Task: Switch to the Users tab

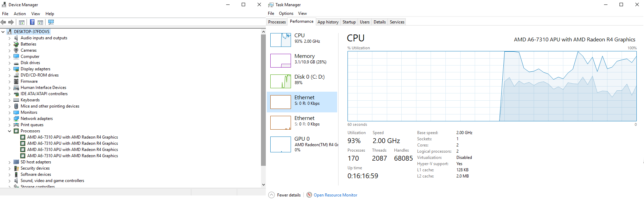Action: (365, 22)
